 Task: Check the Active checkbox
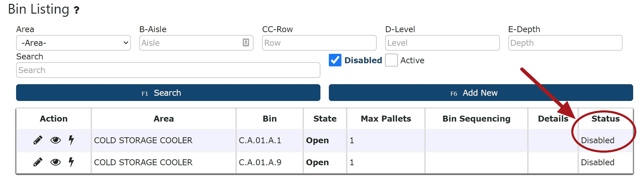391,60
